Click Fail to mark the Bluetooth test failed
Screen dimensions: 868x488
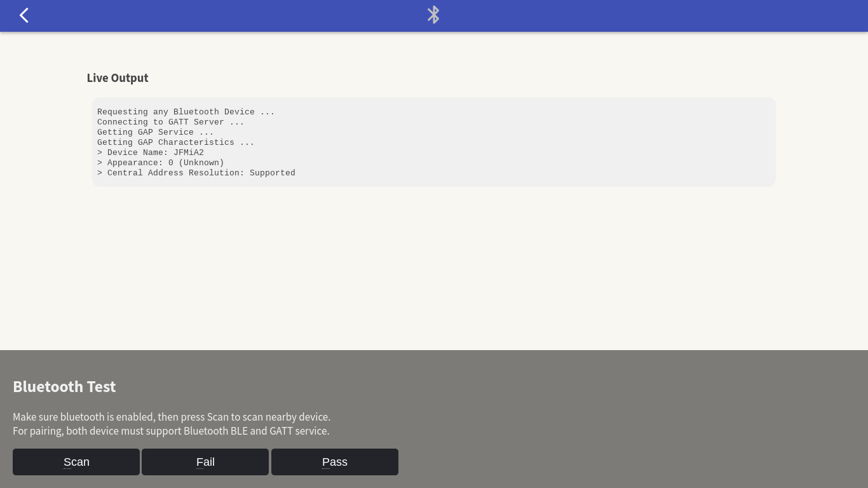pyautogui.click(x=205, y=462)
